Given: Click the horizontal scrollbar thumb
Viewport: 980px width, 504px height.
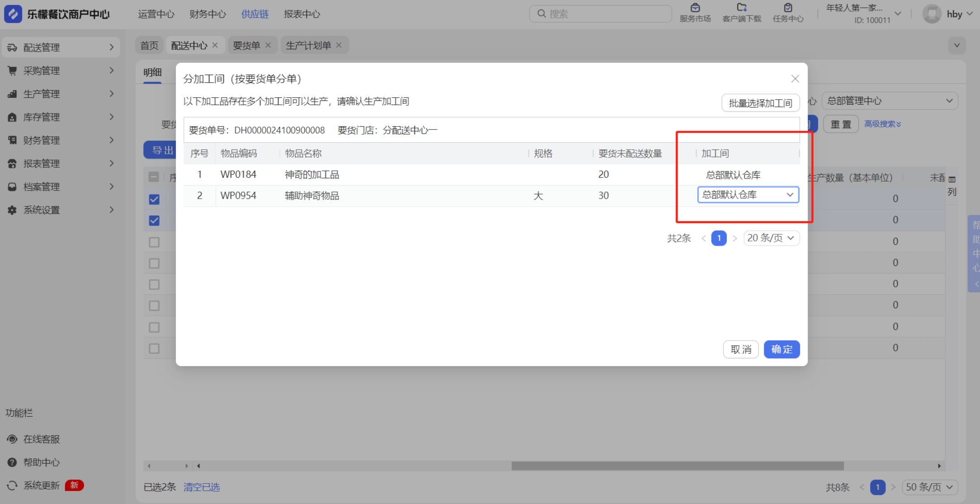Looking at the screenshot, I should click(677, 466).
